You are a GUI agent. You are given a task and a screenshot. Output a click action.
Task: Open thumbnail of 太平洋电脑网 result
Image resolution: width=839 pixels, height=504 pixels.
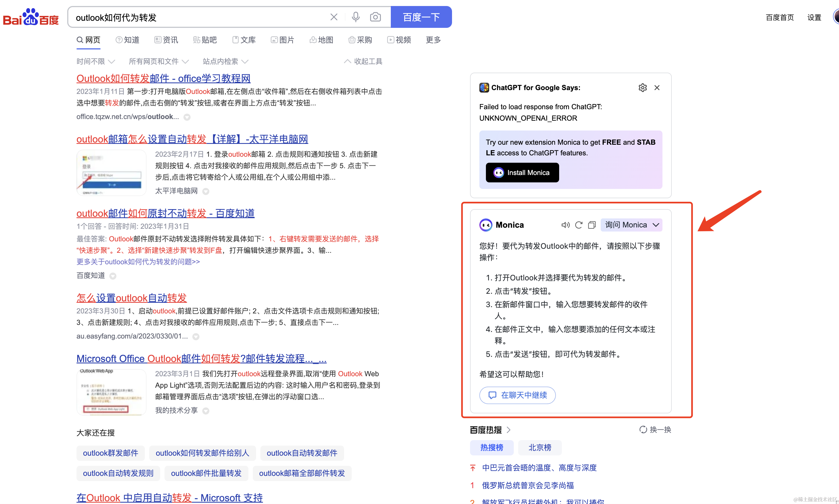click(x=112, y=173)
